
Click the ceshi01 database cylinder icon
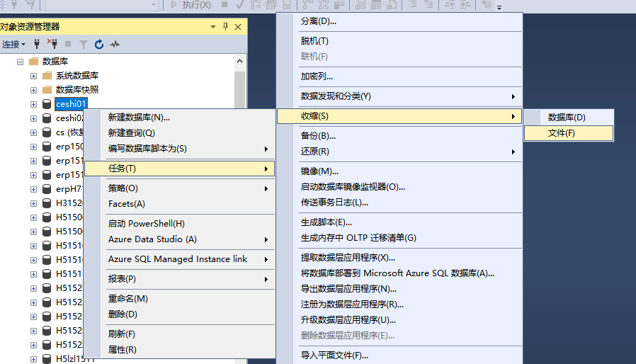pyautogui.click(x=47, y=104)
